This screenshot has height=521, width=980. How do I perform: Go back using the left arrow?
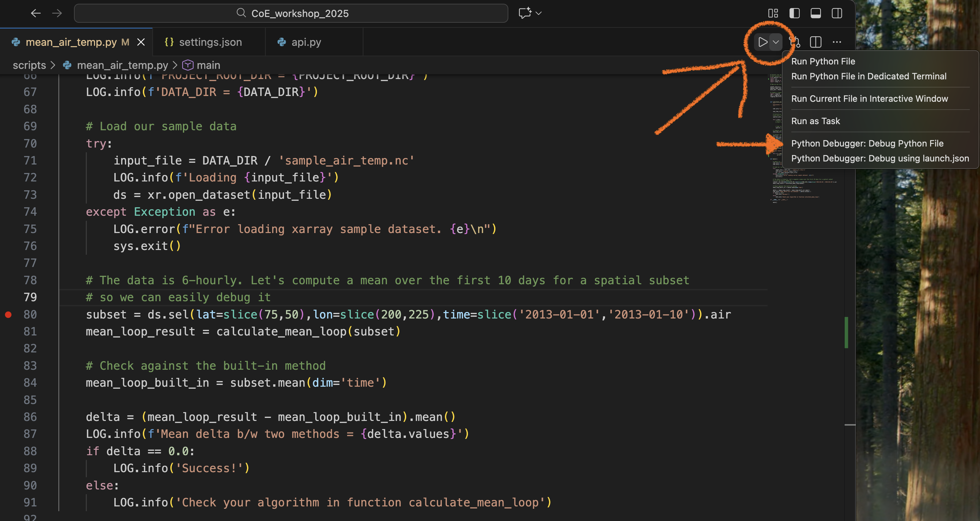36,13
